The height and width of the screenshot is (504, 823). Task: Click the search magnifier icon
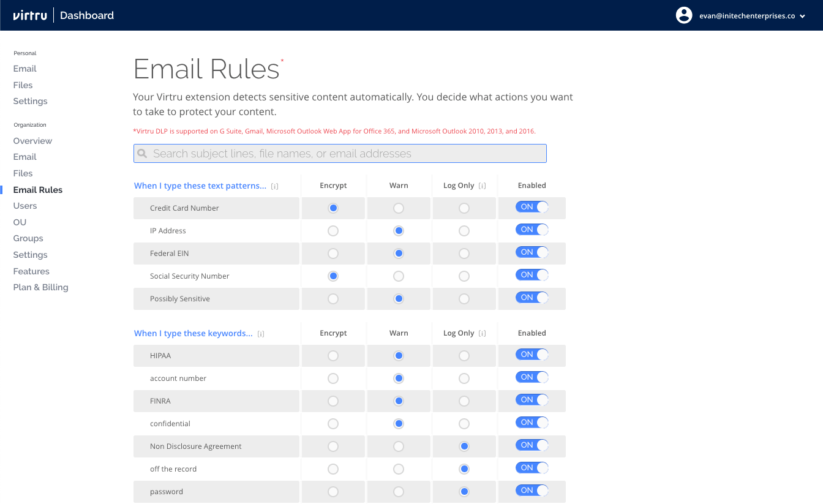tap(143, 154)
